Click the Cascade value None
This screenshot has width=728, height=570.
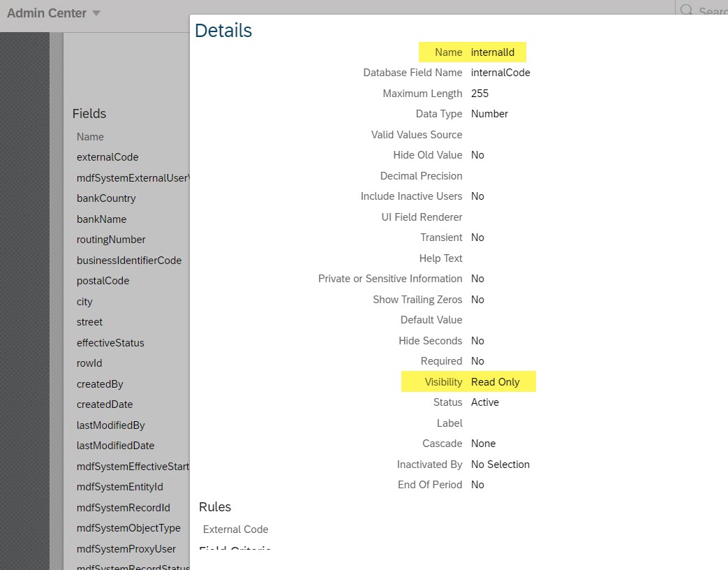[x=483, y=444]
